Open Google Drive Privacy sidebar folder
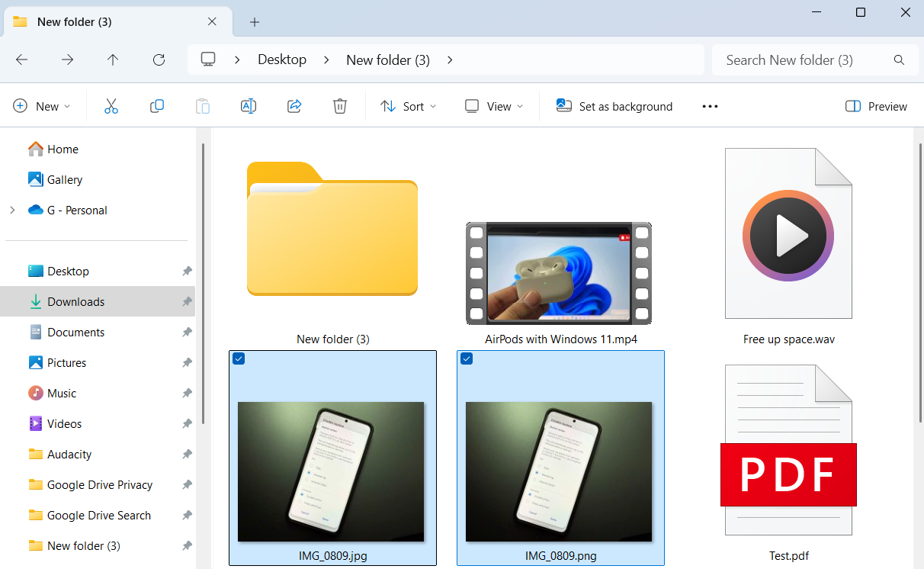 [x=90, y=484]
